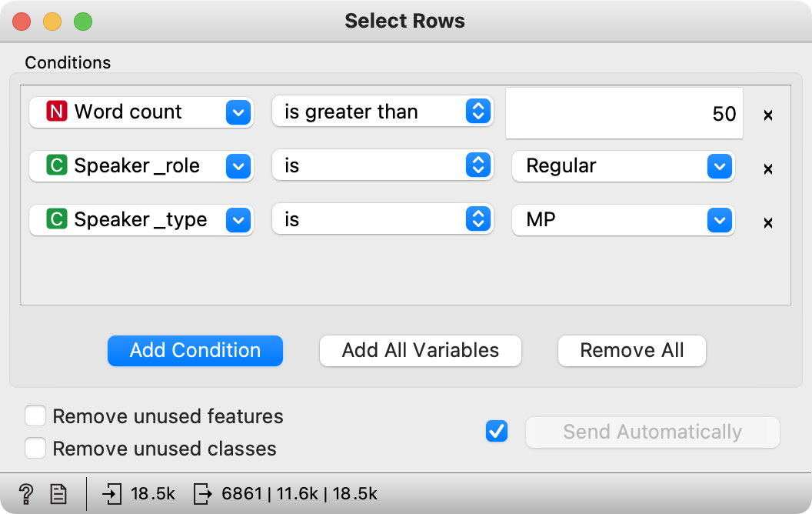Change the 'is greater than' operator
Viewport: 812px width, 514px height.
(x=382, y=112)
